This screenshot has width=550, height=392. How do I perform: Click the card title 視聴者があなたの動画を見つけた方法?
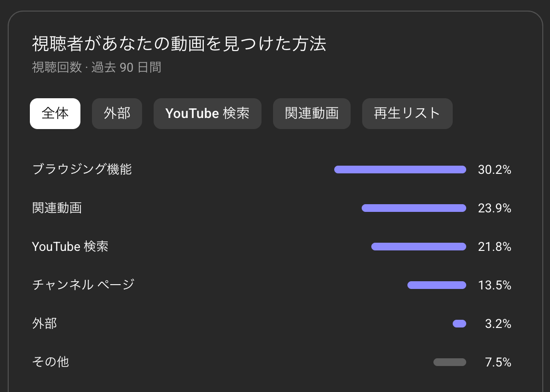tap(179, 44)
